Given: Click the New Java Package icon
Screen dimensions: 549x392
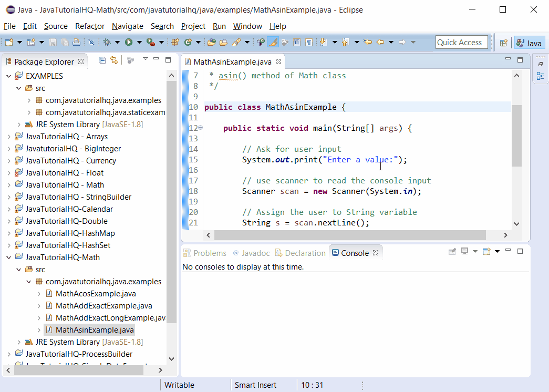Looking at the screenshot, I should [175, 43].
